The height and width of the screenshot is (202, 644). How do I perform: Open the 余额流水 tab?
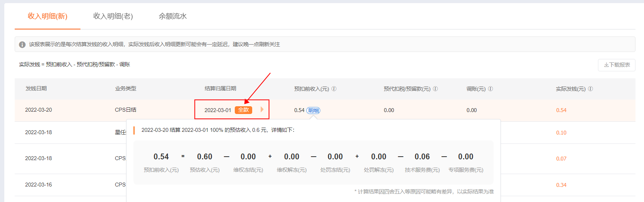[x=173, y=16]
